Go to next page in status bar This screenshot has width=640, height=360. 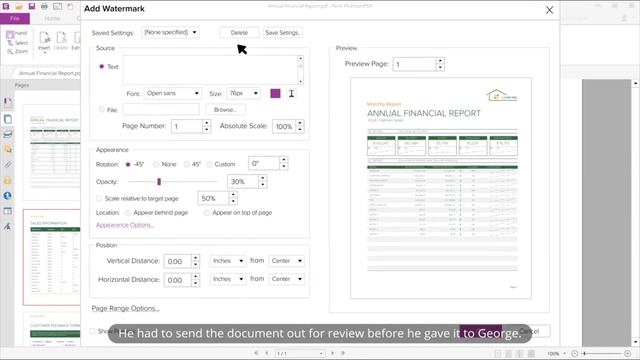pyautogui.click(x=332, y=353)
